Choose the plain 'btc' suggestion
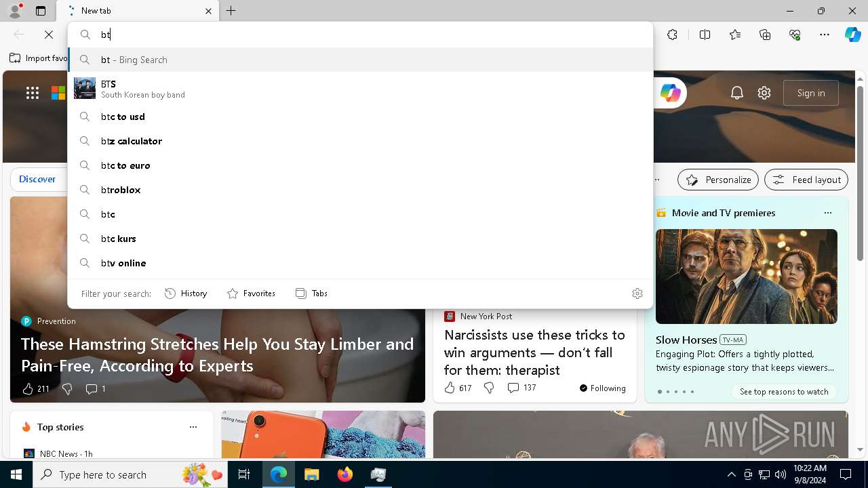The image size is (868, 488). (x=360, y=214)
